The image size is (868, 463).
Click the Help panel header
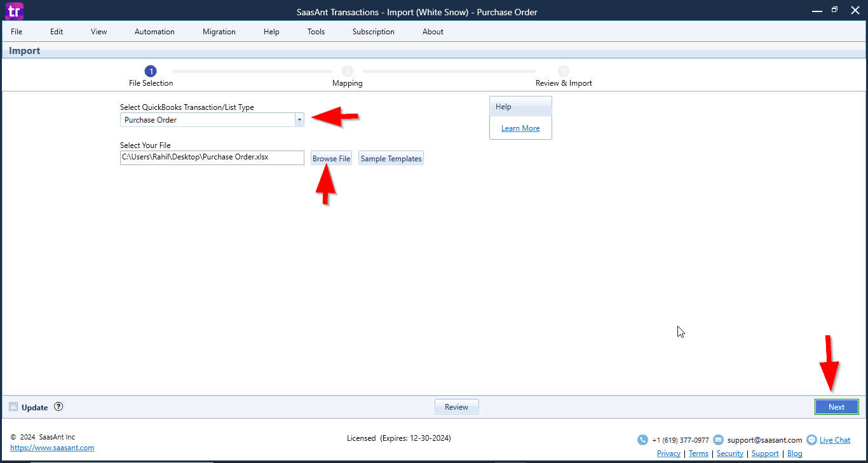[520, 107]
